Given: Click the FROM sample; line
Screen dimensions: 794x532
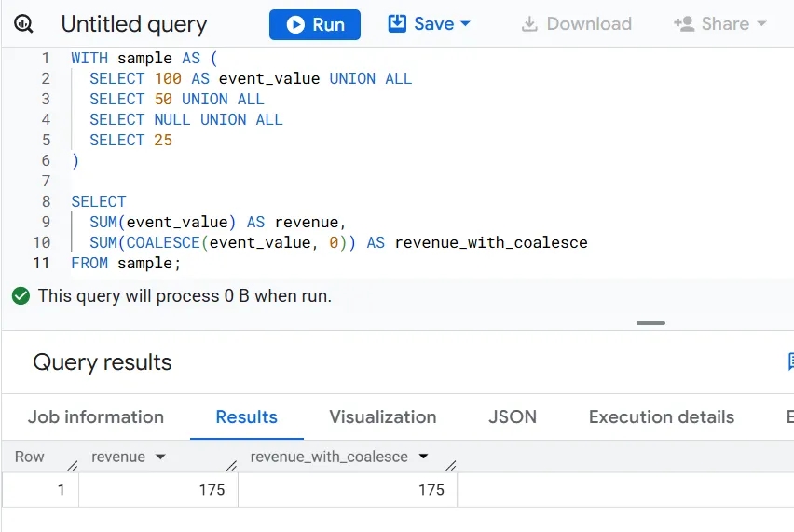Looking at the screenshot, I should (126, 264).
